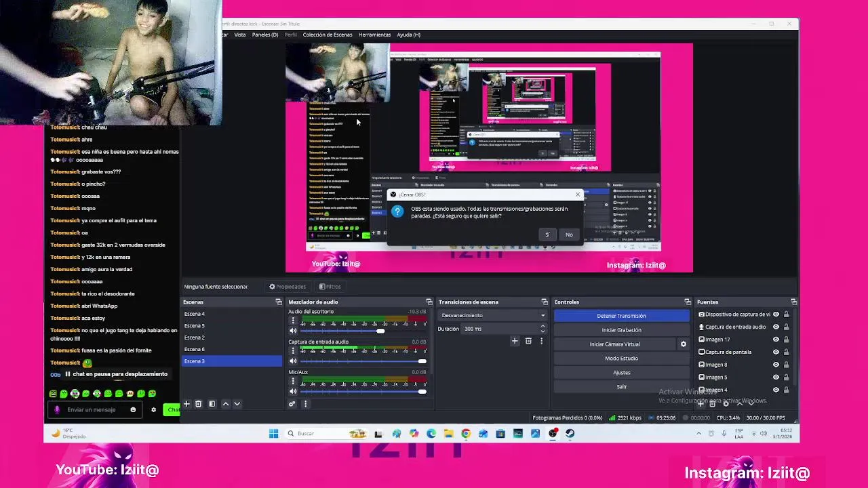Hide Imagen 17 source

tap(776, 340)
